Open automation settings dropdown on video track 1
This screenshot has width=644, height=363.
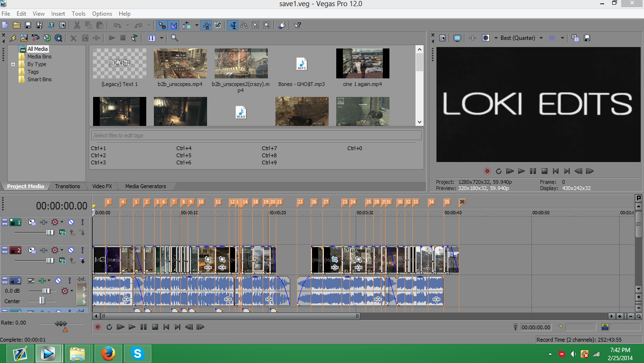click(62, 222)
